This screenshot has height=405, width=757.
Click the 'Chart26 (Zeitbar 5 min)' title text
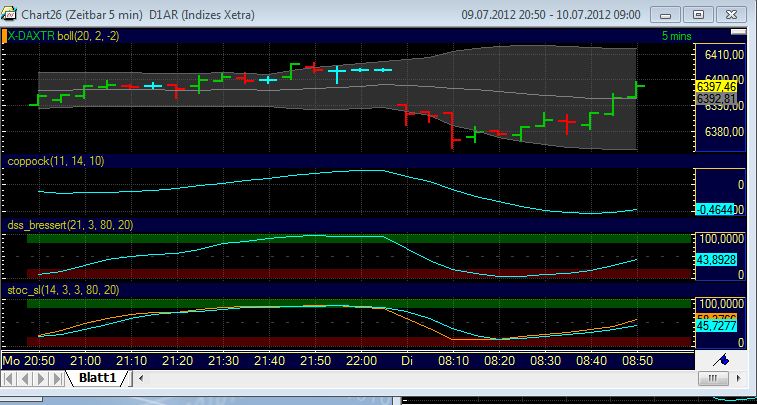[x=82, y=15]
